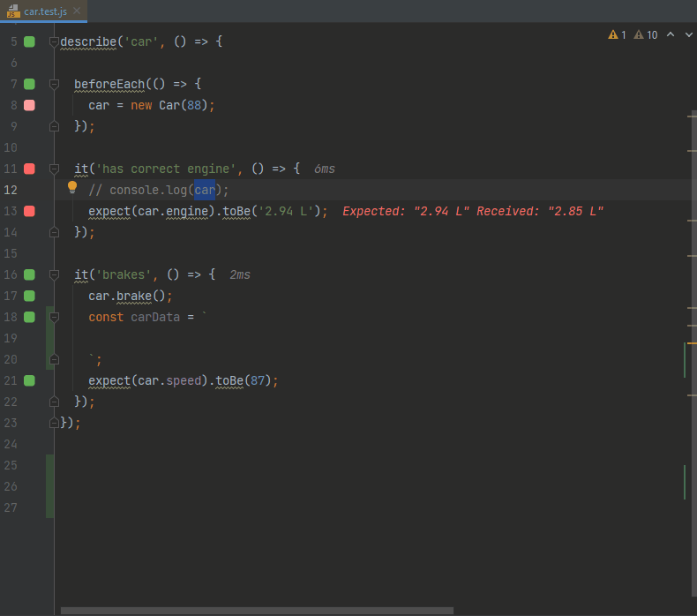Click the green gutter icon on the car.brake() line
The height and width of the screenshot is (616, 697).
coord(29,296)
